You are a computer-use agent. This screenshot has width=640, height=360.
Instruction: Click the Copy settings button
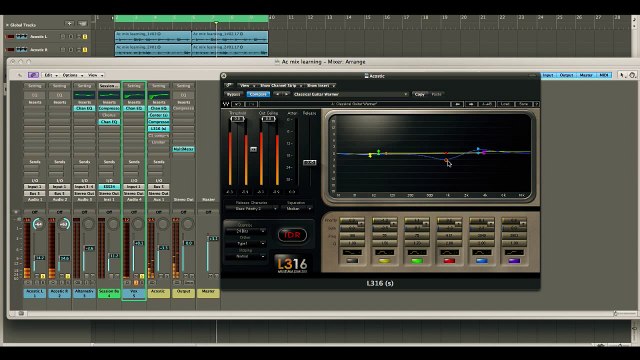[420, 94]
